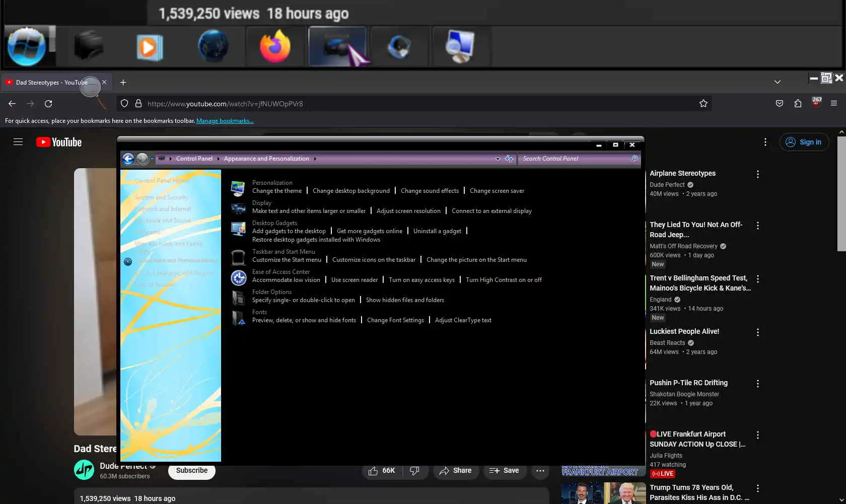Viewport: 846px width, 504px height.
Task: Click the Control Panel back arrow button
Action: pyautogui.click(x=128, y=159)
